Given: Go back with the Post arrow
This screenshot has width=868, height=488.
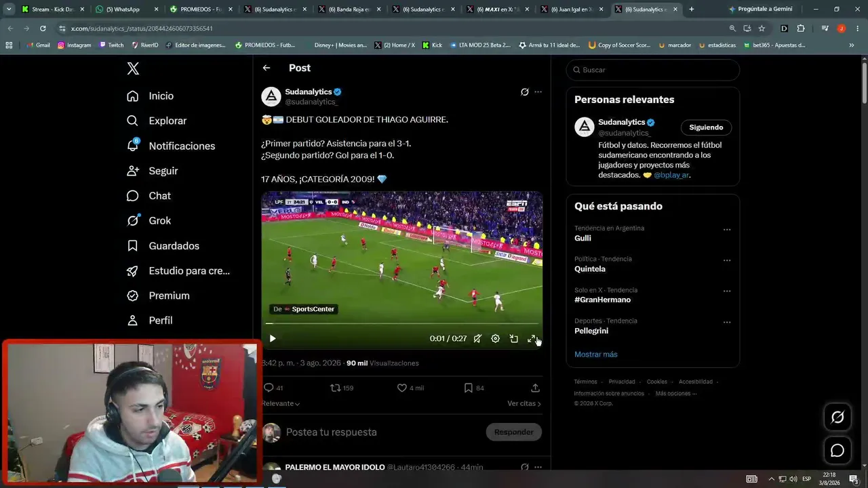Looking at the screenshot, I should tap(267, 68).
